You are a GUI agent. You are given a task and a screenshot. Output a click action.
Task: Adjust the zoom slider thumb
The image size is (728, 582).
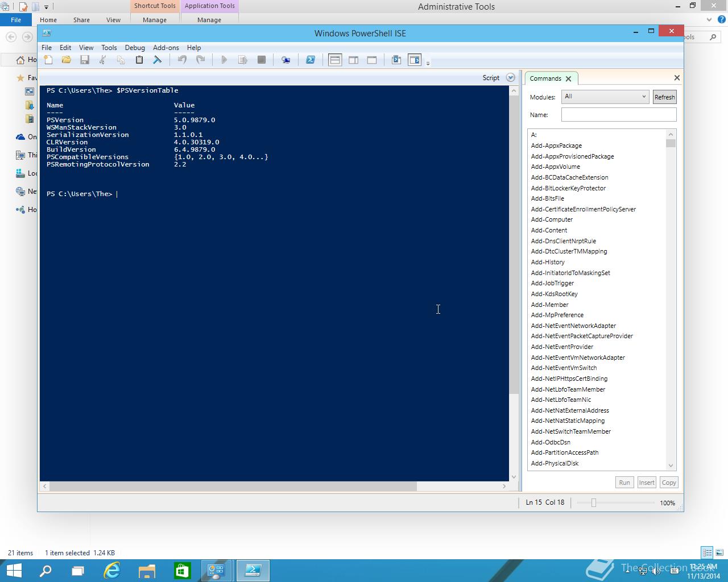point(593,502)
